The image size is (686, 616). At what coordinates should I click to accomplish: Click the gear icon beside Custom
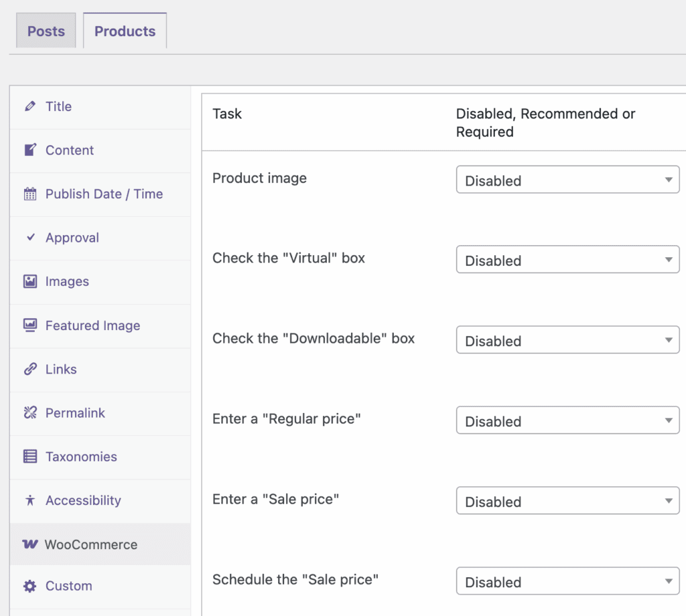pyautogui.click(x=29, y=586)
